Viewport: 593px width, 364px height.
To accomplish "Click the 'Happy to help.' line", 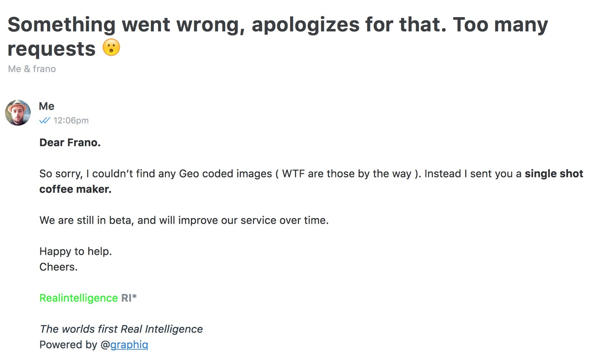I will 76,252.
